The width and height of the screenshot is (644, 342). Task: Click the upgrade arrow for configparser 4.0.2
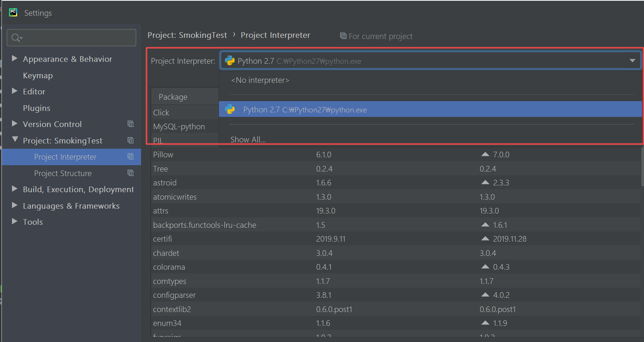click(485, 295)
